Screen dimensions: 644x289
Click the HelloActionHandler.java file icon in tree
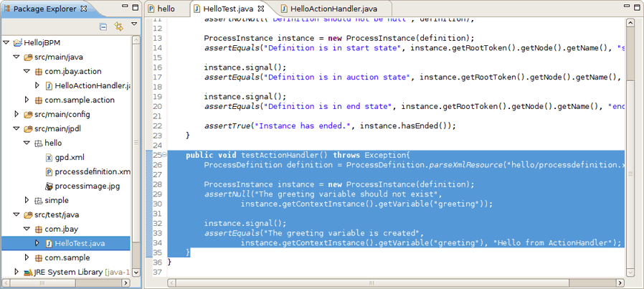point(49,86)
